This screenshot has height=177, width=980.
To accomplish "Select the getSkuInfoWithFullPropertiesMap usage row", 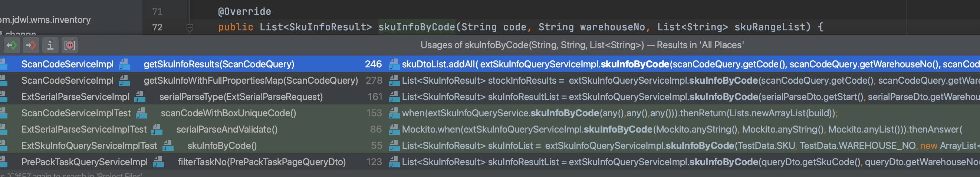I will coord(250,80).
